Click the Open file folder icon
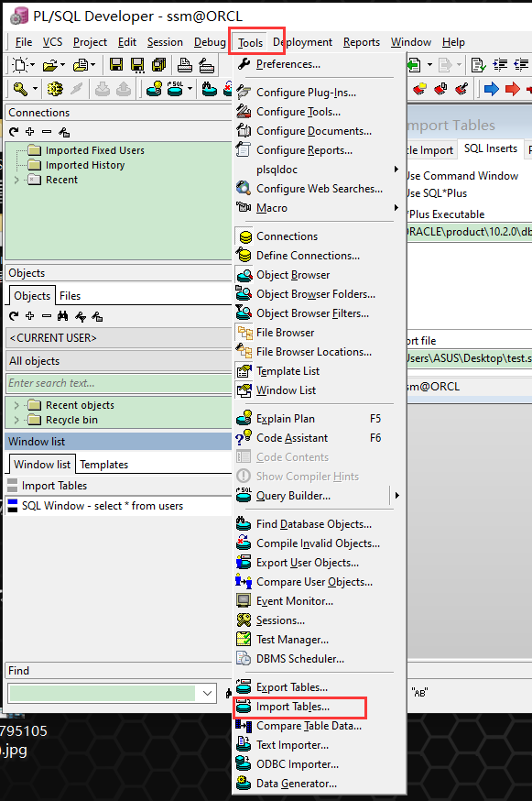This screenshot has width=532, height=801. (50, 65)
